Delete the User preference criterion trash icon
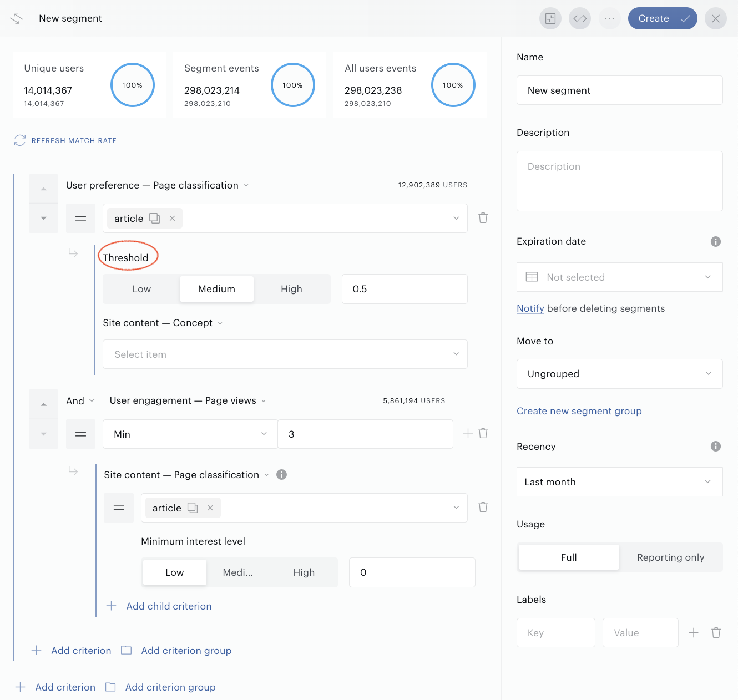The image size is (738, 700). click(x=483, y=218)
